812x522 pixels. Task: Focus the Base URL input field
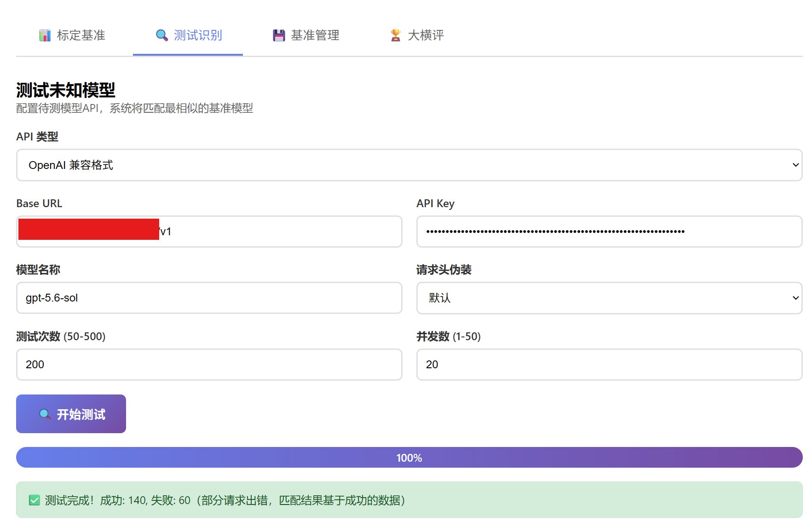coord(209,232)
